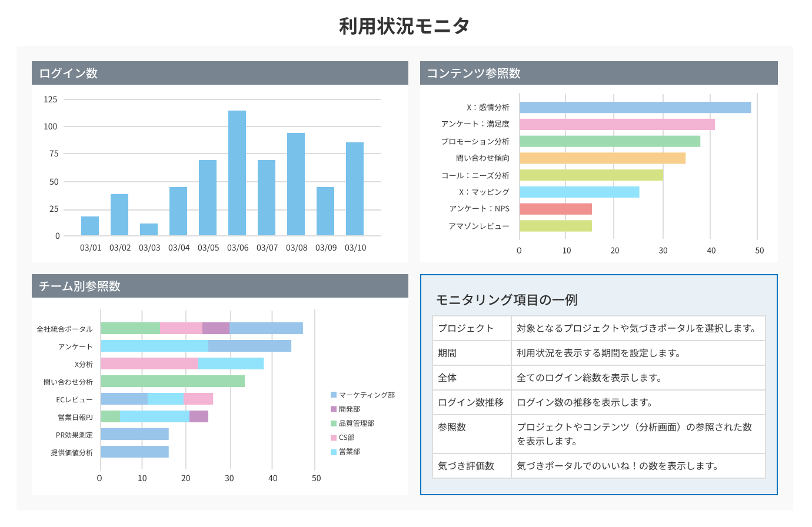Click the コンテンツ参照数 panel header
Viewport: 812px width, 527px height.
point(598,73)
